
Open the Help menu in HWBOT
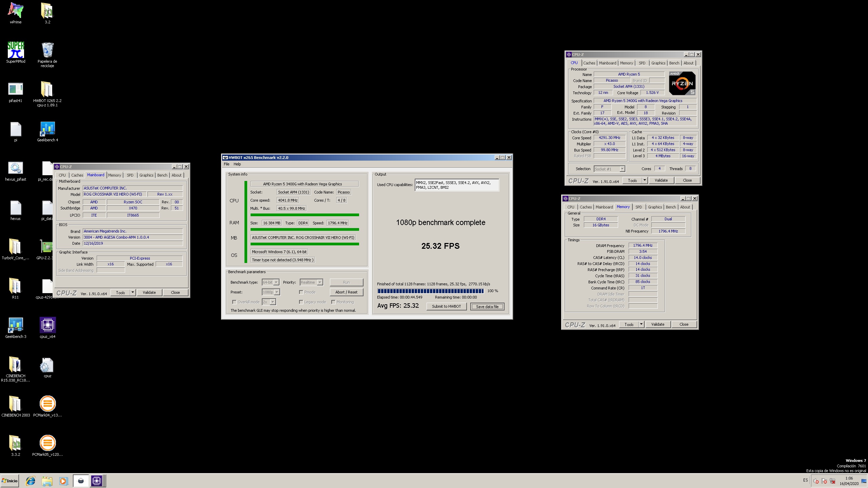pos(237,164)
